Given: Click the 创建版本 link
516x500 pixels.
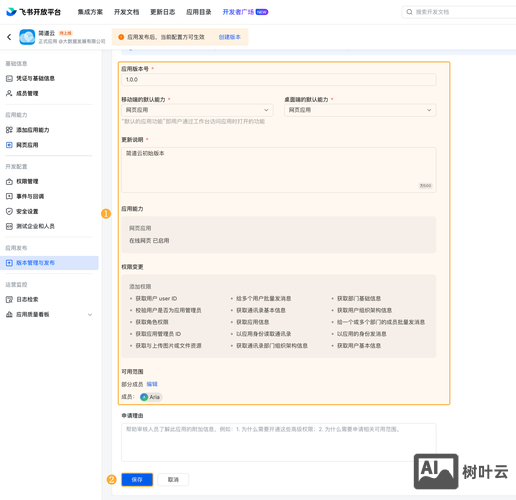Looking at the screenshot, I should [230, 37].
